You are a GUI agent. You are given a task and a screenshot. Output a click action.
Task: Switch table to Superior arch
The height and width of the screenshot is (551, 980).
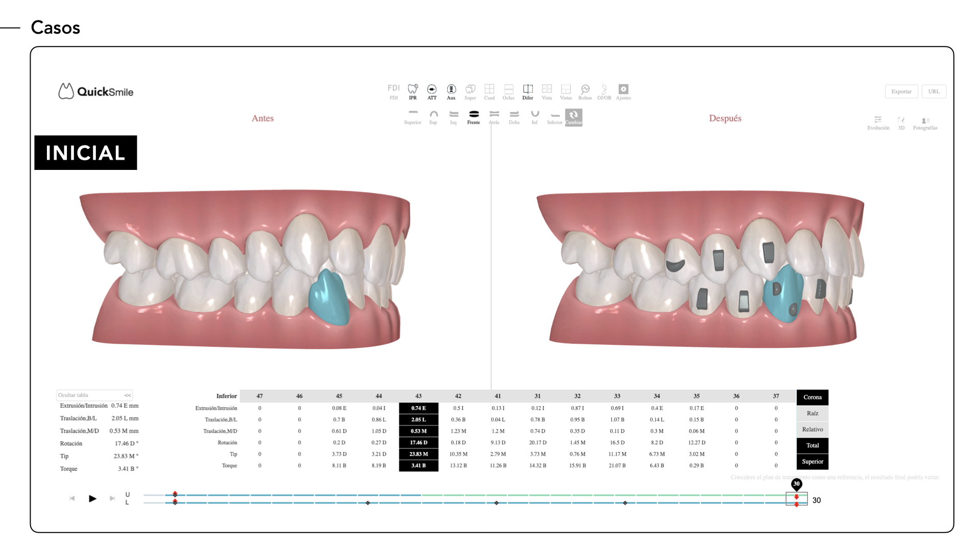click(x=813, y=462)
